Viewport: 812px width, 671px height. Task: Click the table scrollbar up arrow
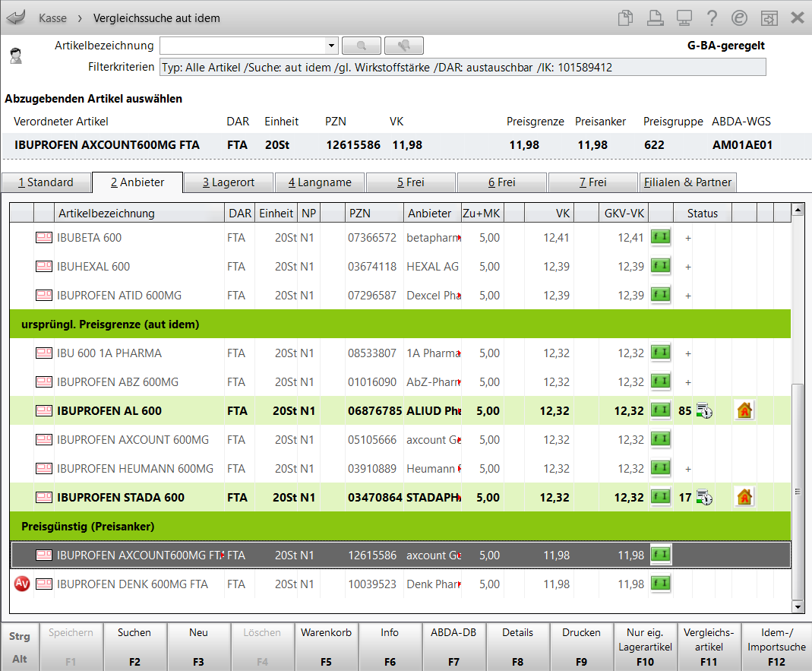(x=798, y=210)
